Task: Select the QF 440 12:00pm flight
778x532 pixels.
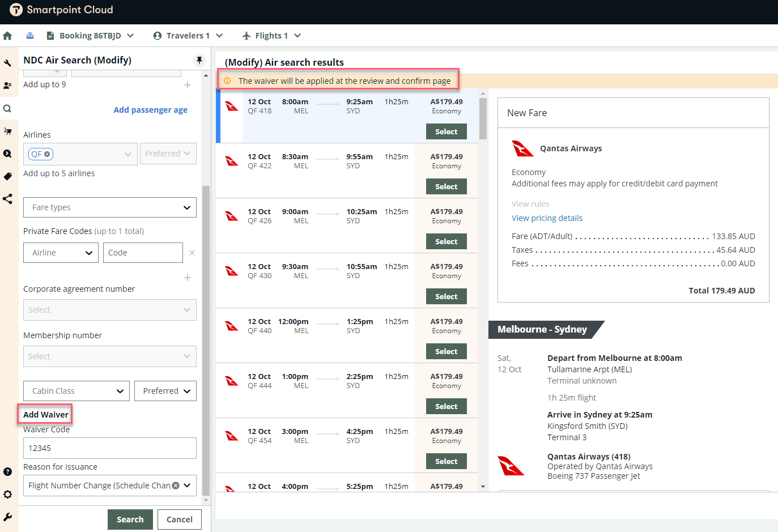Action: pyautogui.click(x=447, y=351)
